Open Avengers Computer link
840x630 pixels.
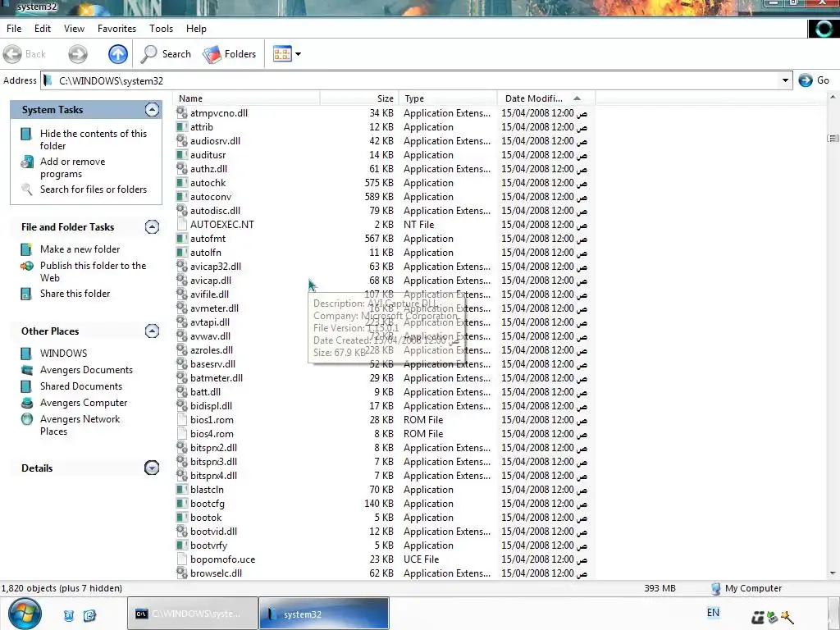pos(84,403)
